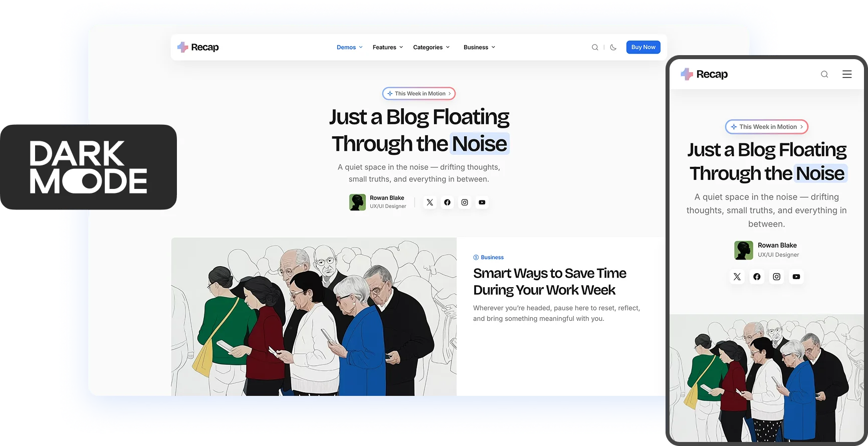Open the hamburger menu in mobile preview

pos(847,74)
